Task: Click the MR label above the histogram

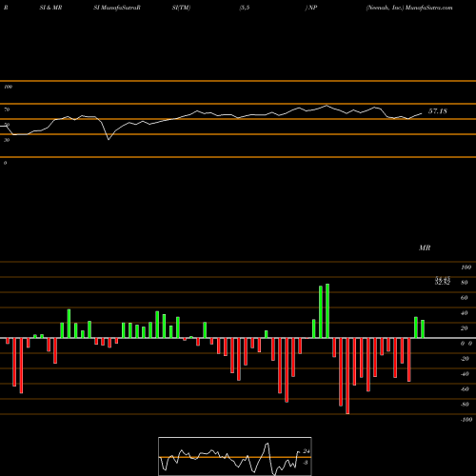Action: pos(425,248)
